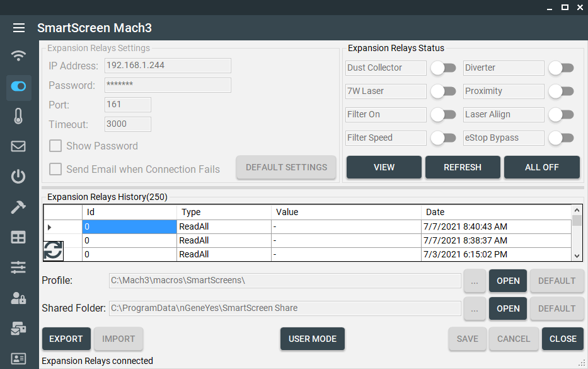This screenshot has height=369, width=588.
Task: Browse for the Profile folder path
Action: click(475, 281)
